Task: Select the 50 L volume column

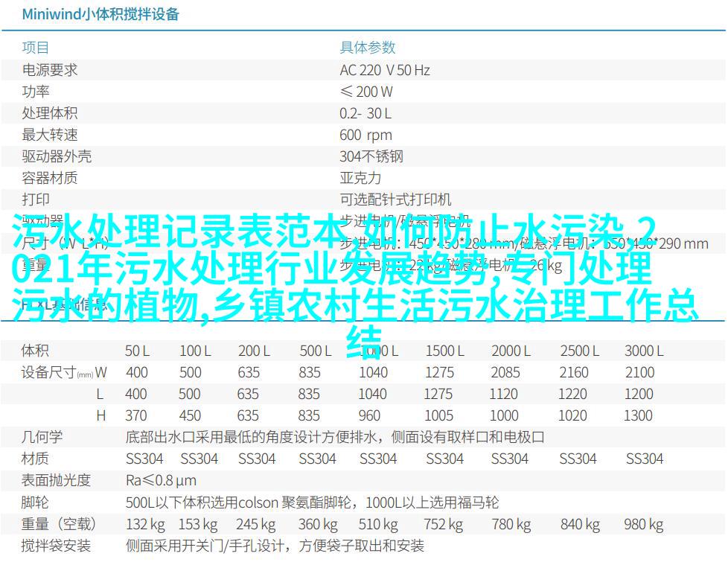Action: [x=137, y=351]
